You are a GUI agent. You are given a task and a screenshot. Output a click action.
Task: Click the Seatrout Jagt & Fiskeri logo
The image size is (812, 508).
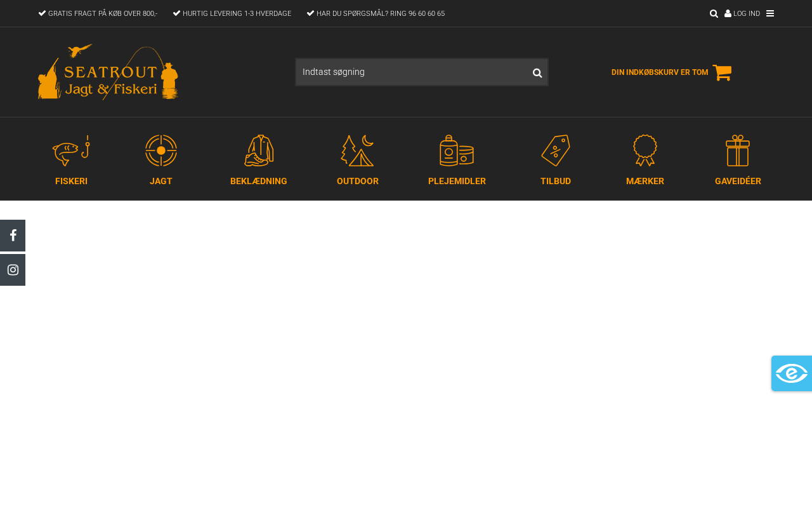click(x=108, y=72)
